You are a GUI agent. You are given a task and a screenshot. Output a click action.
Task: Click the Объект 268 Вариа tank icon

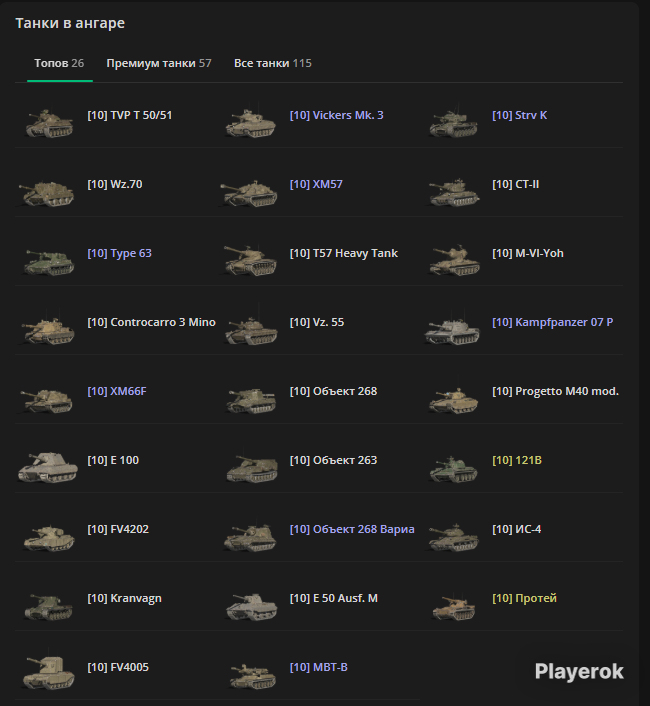coord(250,537)
